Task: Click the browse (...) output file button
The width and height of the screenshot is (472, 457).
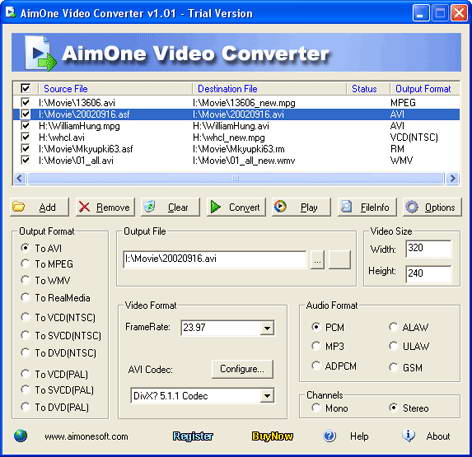Action: tap(317, 260)
